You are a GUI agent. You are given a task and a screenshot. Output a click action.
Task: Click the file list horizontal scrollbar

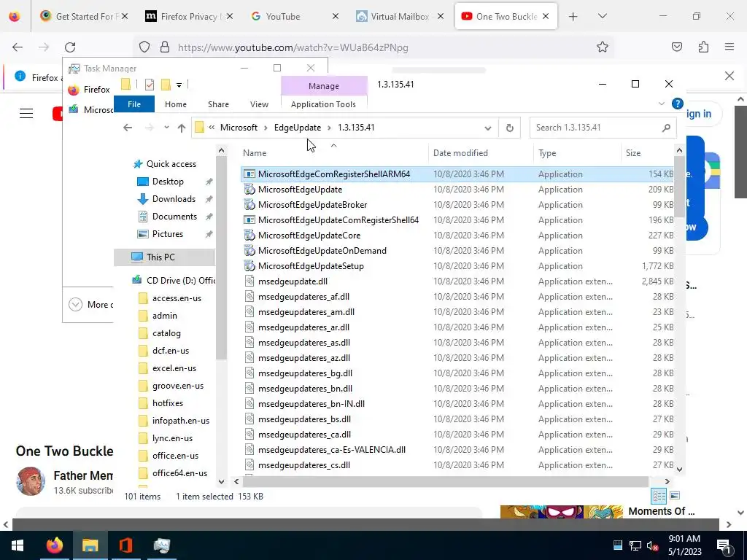[x=446, y=481]
